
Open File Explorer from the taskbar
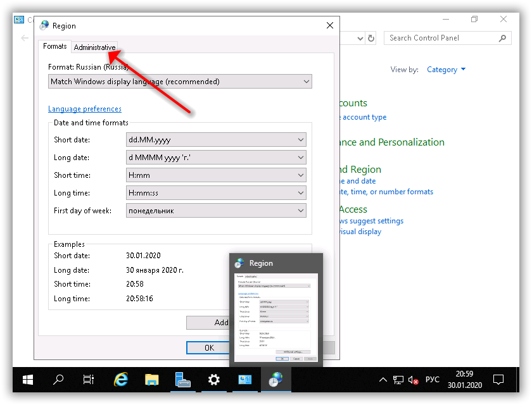(151, 380)
